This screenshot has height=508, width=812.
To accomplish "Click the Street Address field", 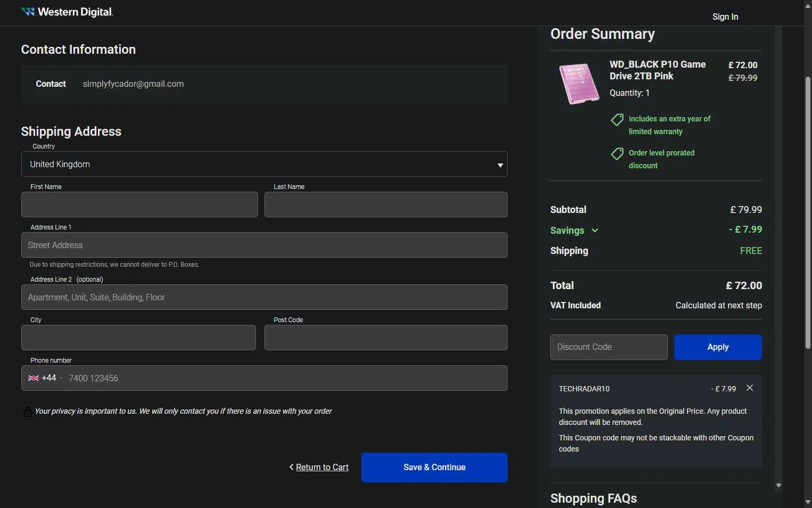I will pyautogui.click(x=264, y=245).
